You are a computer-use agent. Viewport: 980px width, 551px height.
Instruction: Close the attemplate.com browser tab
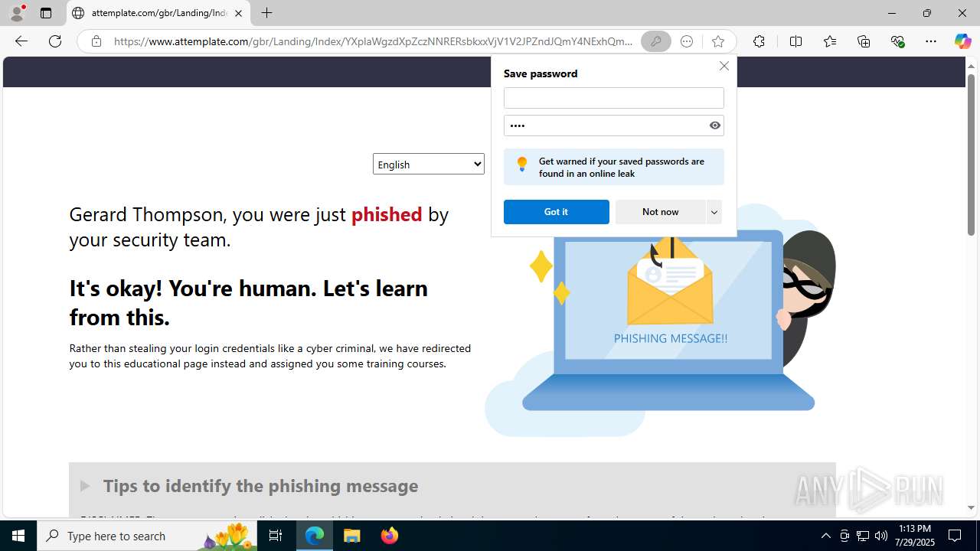(x=238, y=13)
